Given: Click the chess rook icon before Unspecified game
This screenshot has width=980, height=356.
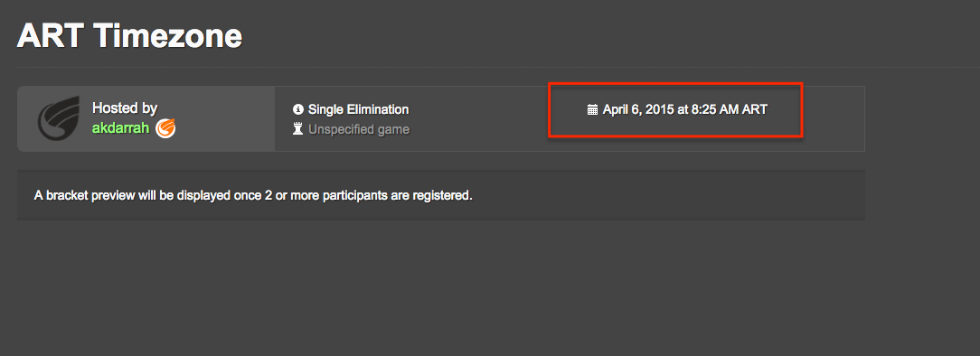Looking at the screenshot, I should click(298, 130).
